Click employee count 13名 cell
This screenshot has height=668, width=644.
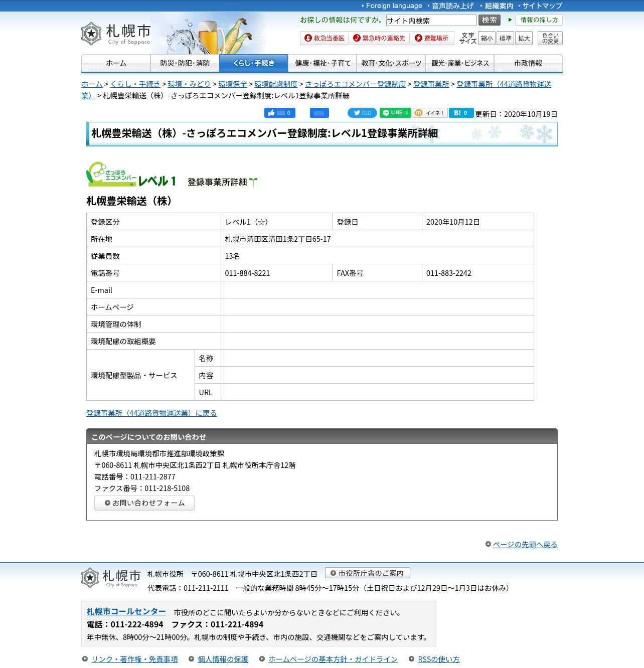(x=377, y=256)
